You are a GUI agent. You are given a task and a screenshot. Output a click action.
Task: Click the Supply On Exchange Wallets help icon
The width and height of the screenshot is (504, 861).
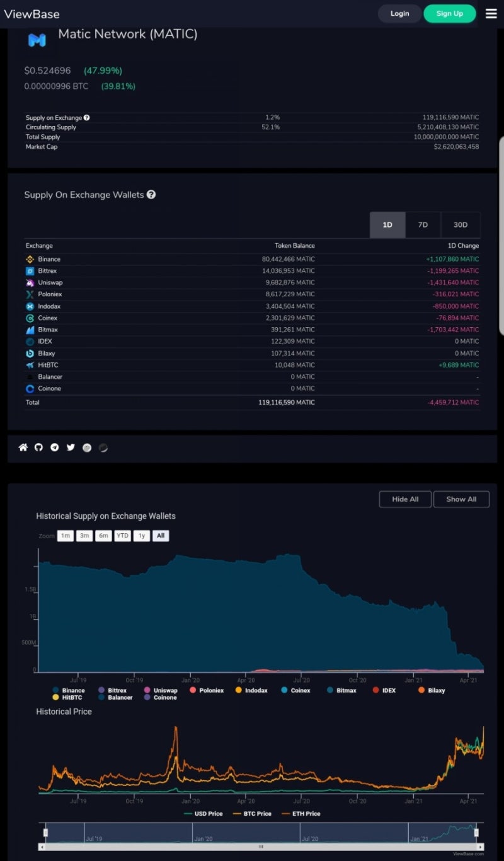click(151, 195)
